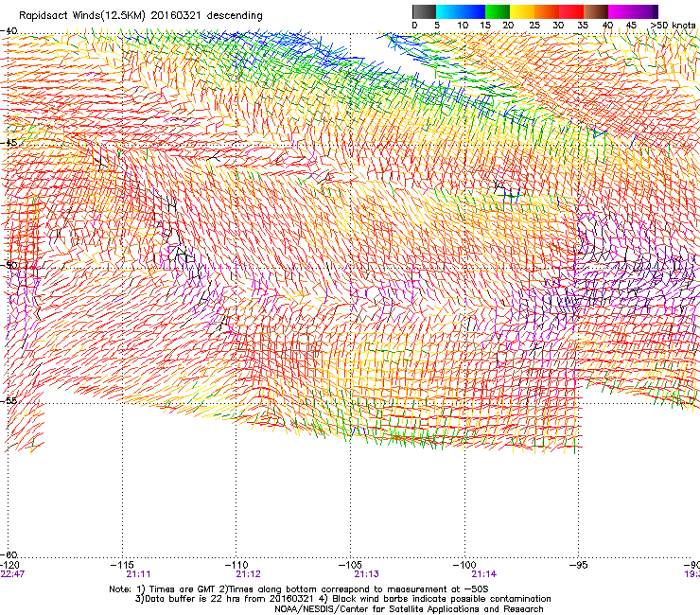Click the '21:11' time stamp

click(x=138, y=574)
